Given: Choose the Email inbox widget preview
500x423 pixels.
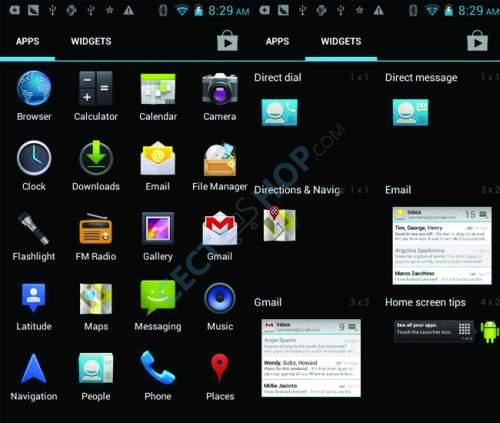Looking at the screenshot, I should pyautogui.click(x=442, y=246).
